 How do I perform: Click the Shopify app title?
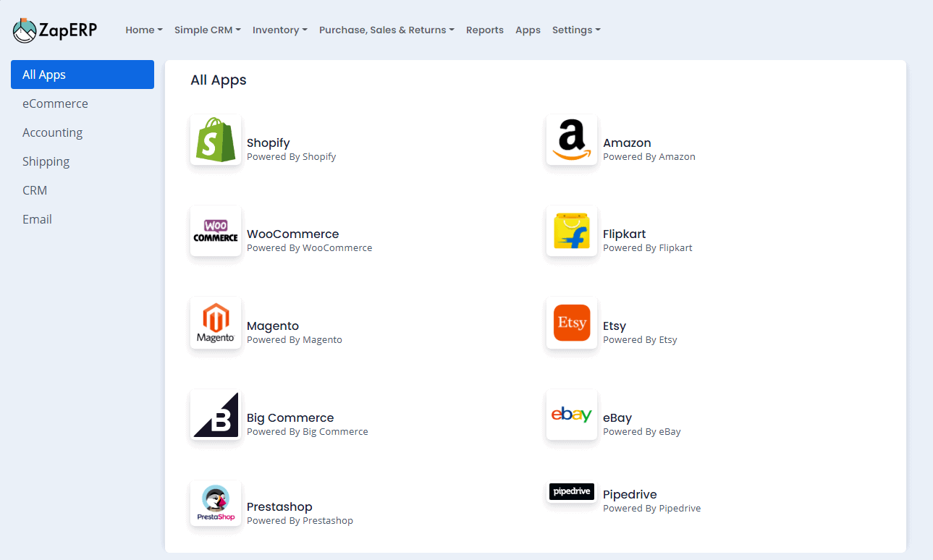269,143
